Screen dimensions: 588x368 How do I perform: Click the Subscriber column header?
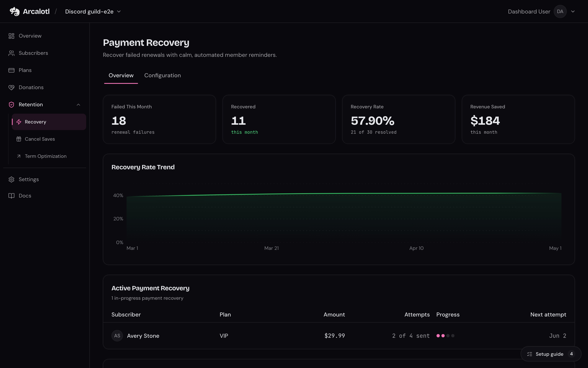point(126,315)
